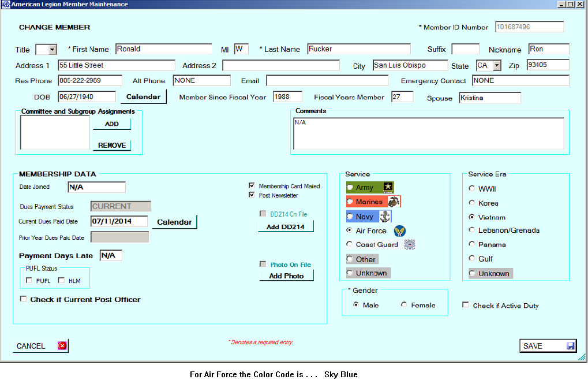This screenshot has height=387, width=588.
Task: Click the First Name field
Action: (x=163, y=49)
